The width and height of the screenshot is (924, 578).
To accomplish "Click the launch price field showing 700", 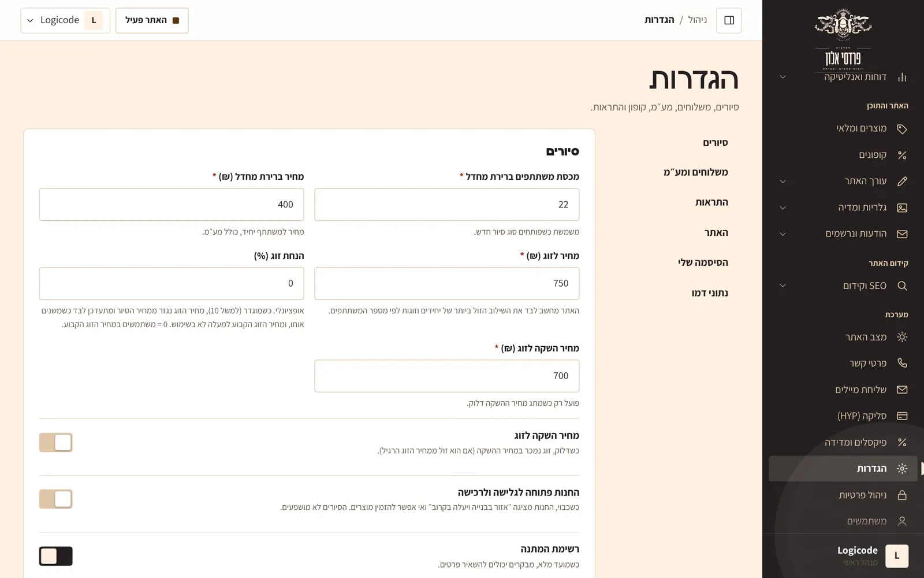I will click(447, 376).
